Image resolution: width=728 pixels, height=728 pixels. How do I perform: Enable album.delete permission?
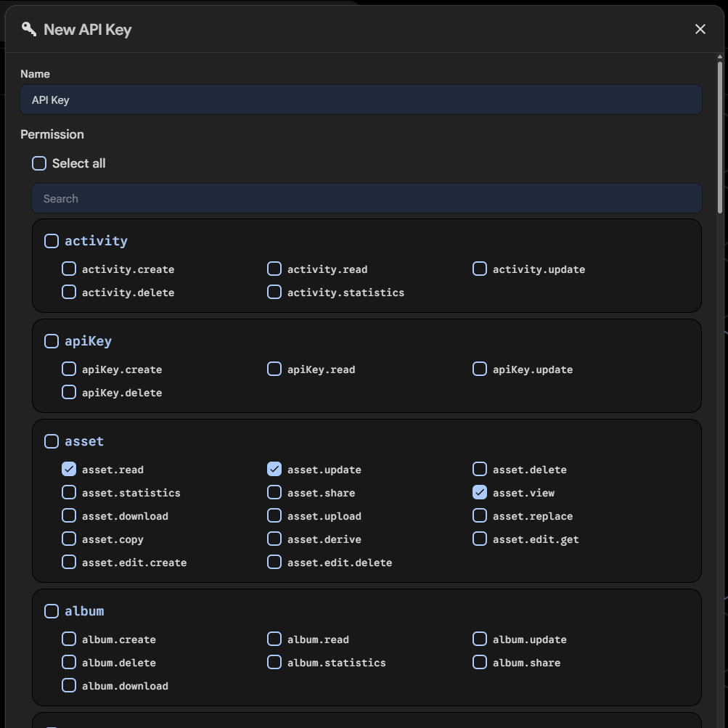click(x=69, y=663)
